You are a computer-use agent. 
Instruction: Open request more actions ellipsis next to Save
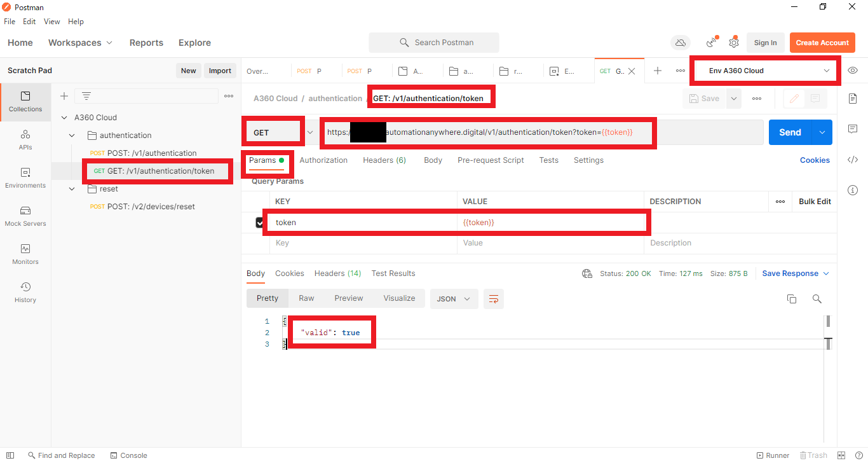pos(757,99)
